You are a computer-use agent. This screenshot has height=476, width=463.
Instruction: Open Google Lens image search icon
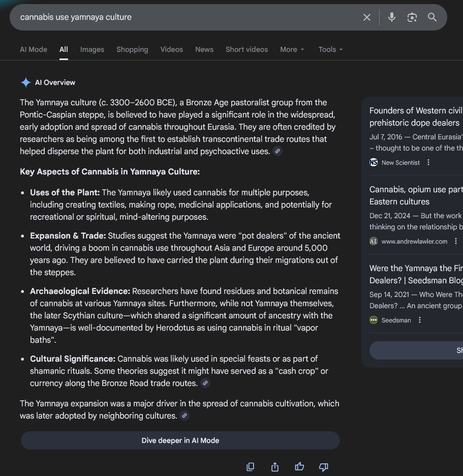[412, 17]
